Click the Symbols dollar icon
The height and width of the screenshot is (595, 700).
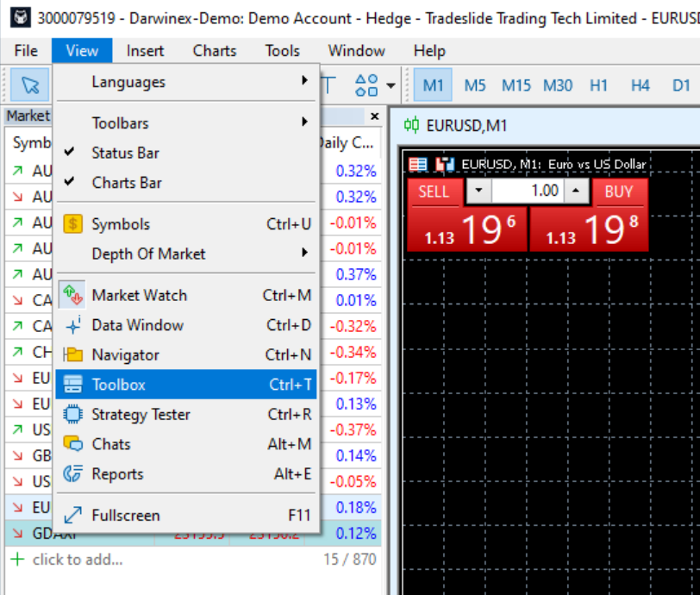[x=72, y=224]
